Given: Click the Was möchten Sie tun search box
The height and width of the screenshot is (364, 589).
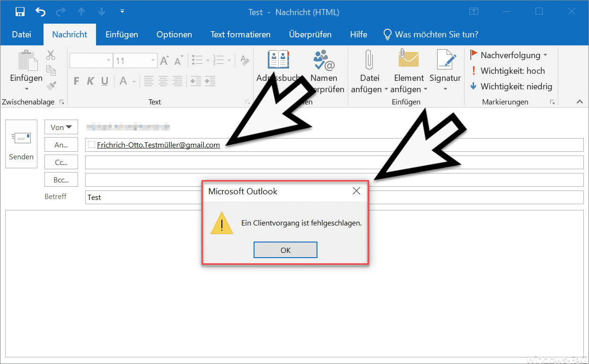Looking at the screenshot, I should click(x=431, y=35).
